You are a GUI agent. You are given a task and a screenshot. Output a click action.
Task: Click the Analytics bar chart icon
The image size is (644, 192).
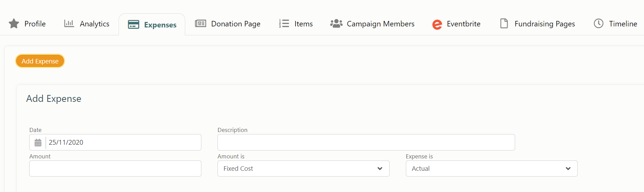(69, 23)
